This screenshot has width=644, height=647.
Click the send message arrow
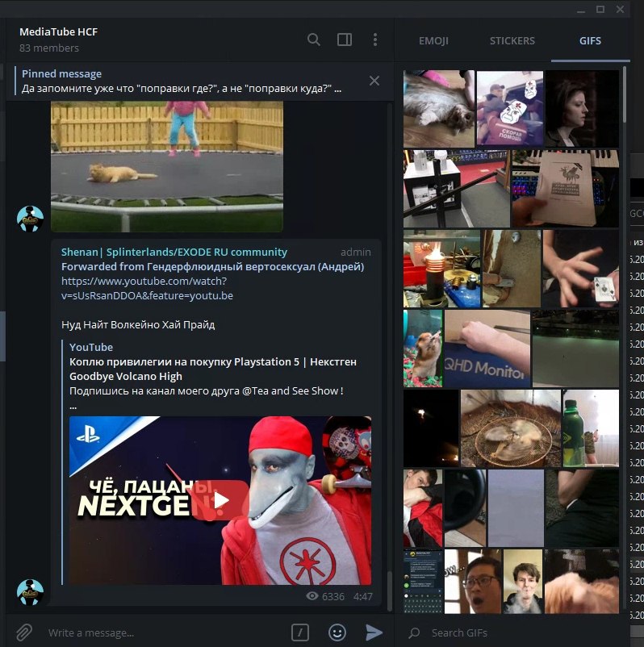[x=374, y=632]
